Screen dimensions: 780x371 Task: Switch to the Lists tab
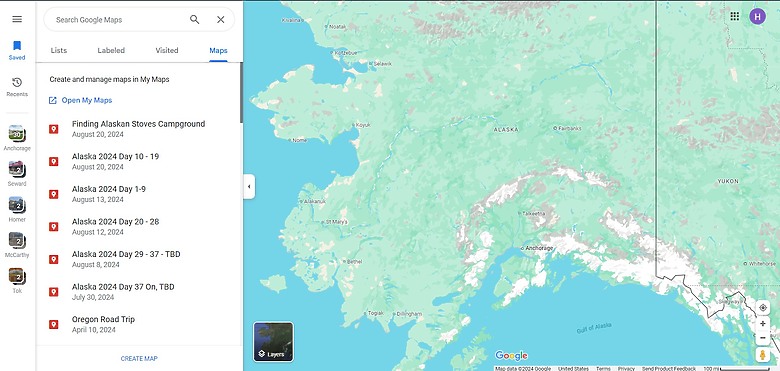tap(59, 50)
